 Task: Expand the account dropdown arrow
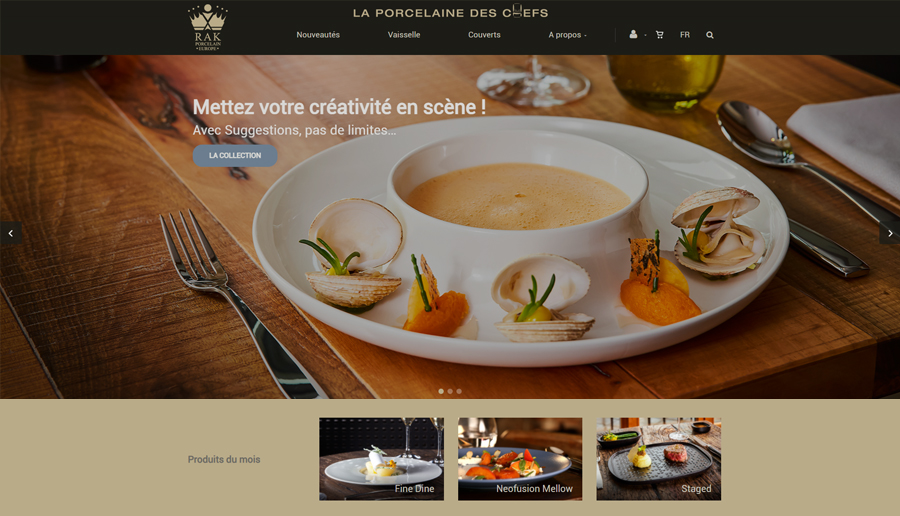click(x=645, y=36)
